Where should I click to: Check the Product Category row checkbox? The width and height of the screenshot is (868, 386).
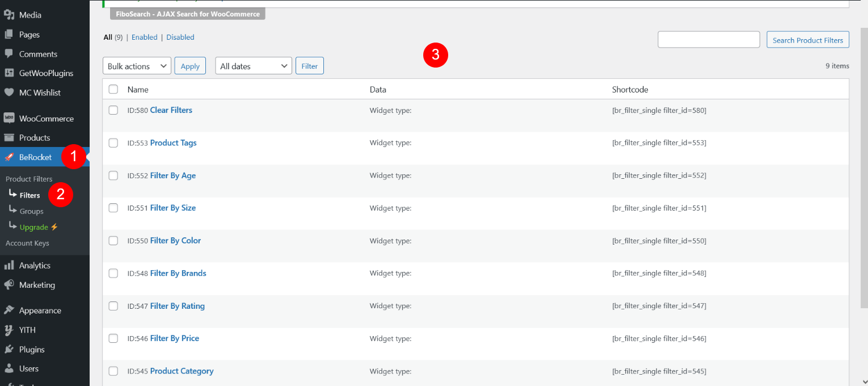[113, 371]
